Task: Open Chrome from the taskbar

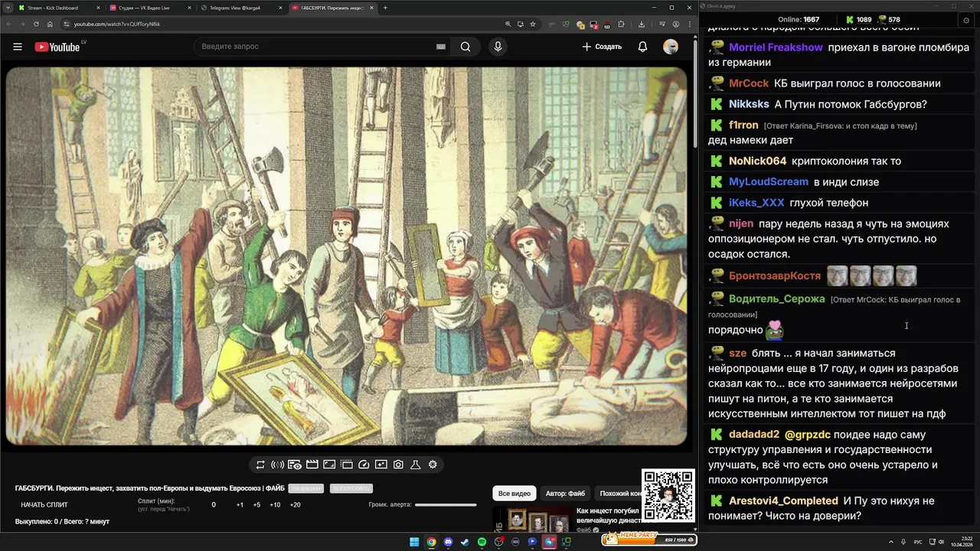Action: (431, 542)
